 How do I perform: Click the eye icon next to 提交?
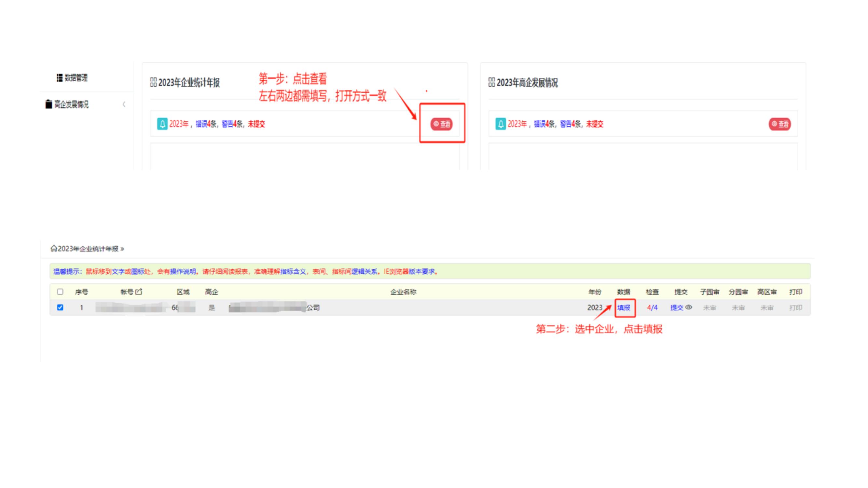pyautogui.click(x=689, y=307)
